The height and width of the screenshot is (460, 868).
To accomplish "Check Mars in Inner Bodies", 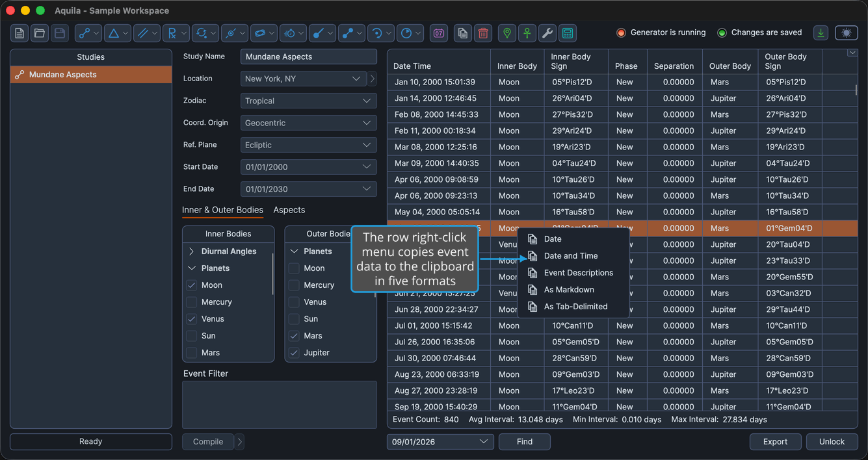I will pyautogui.click(x=191, y=353).
